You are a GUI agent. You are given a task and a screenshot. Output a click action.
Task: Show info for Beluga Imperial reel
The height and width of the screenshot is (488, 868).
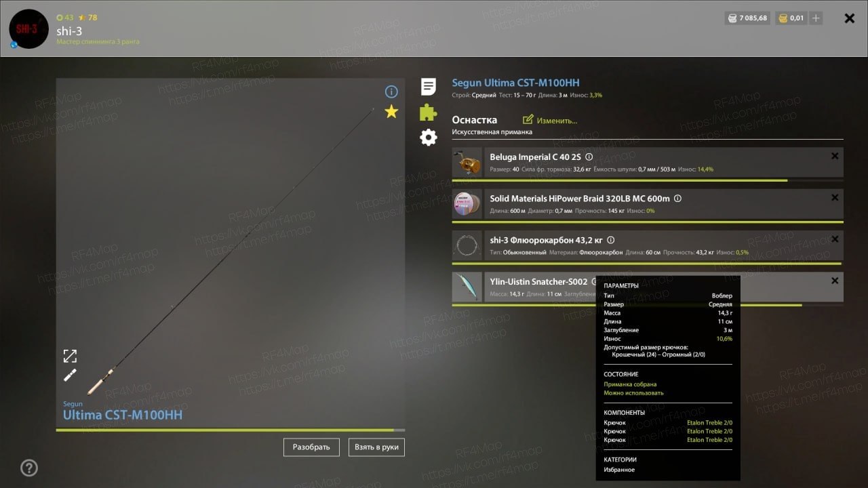point(589,157)
